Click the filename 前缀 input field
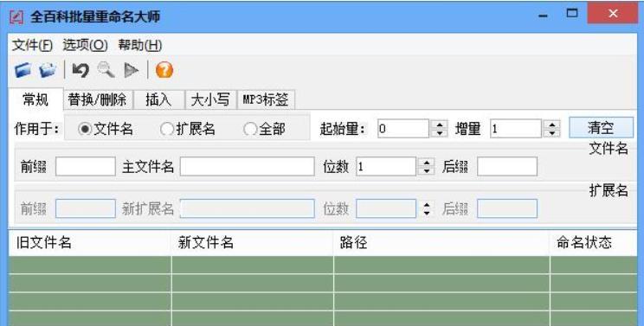Viewport: 644px width, 326px height. click(86, 167)
